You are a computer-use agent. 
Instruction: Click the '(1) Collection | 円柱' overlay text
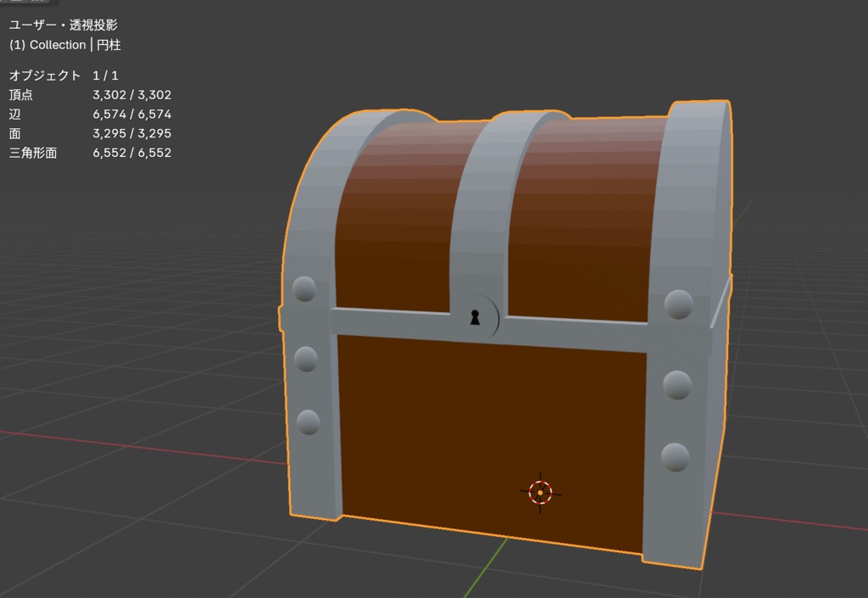click(64, 45)
